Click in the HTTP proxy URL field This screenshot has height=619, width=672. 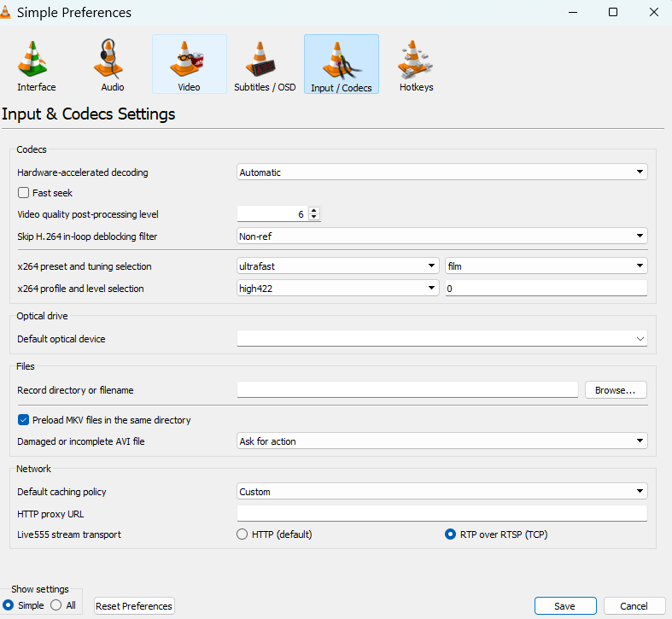(441, 514)
